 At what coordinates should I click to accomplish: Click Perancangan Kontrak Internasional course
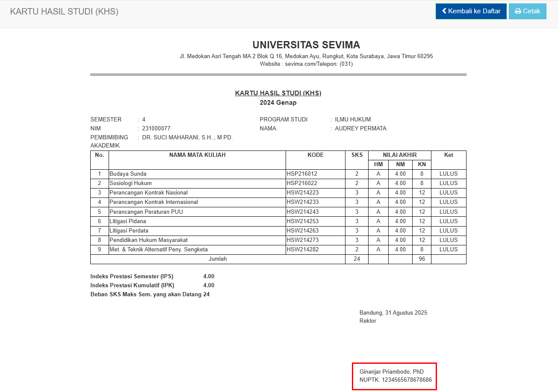154,202
